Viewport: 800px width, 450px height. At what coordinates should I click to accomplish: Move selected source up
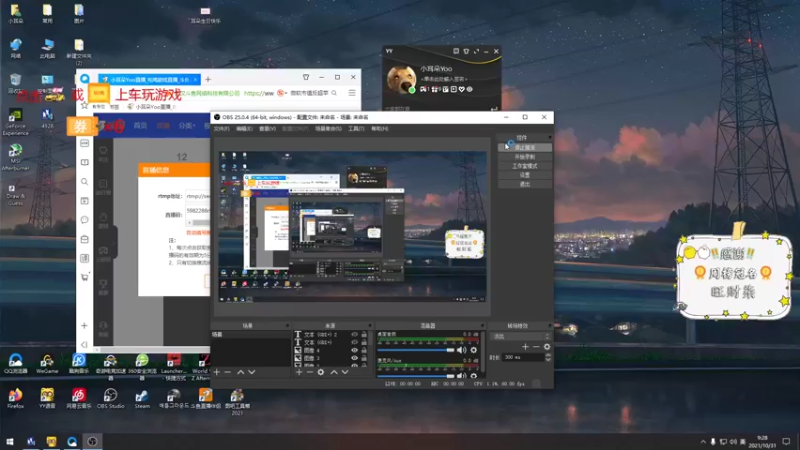(x=334, y=372)
